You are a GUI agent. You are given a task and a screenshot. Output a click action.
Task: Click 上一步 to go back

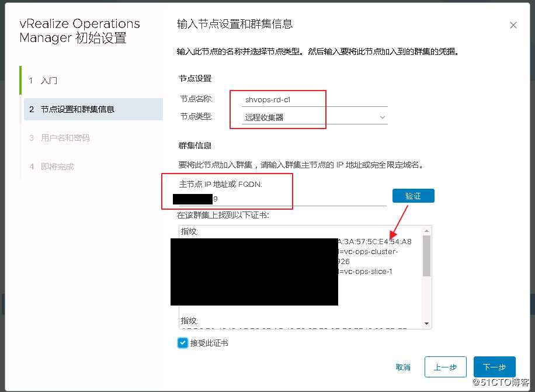click(445, 367)
